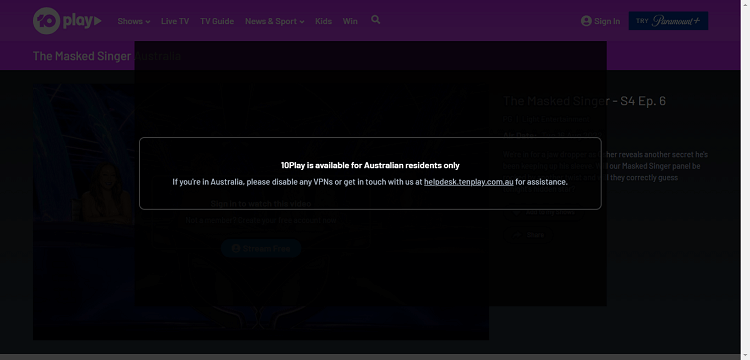Click the Sign In text link
Screen dimensions: 750x360
point(607,21)
